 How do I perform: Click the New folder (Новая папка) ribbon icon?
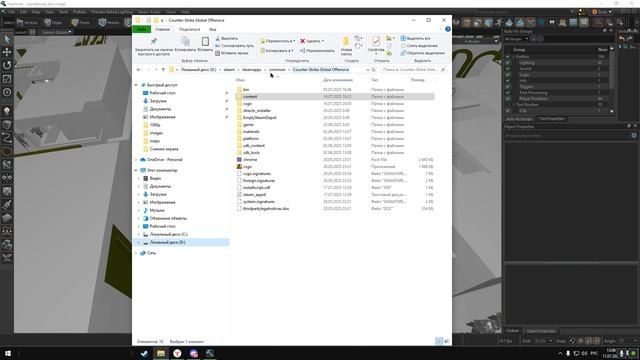[346, 46]
